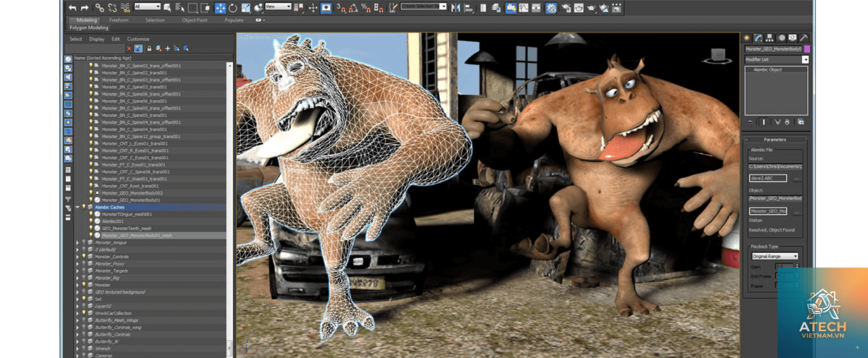
Task: Toggle light bulb for Monster_CNT_Root_trans001
Action: 91,186
